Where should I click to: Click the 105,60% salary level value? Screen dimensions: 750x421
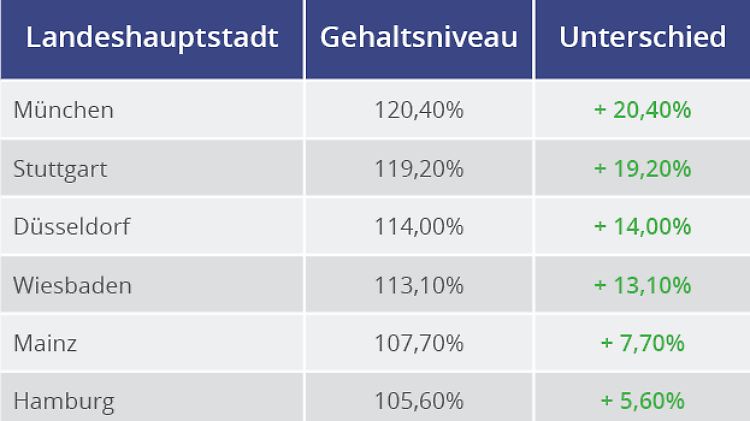(x=419, y=402)
